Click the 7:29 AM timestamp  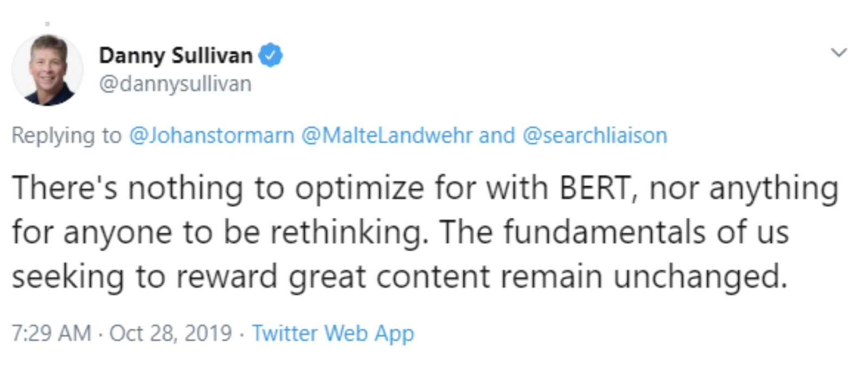[x=51, y=333]
